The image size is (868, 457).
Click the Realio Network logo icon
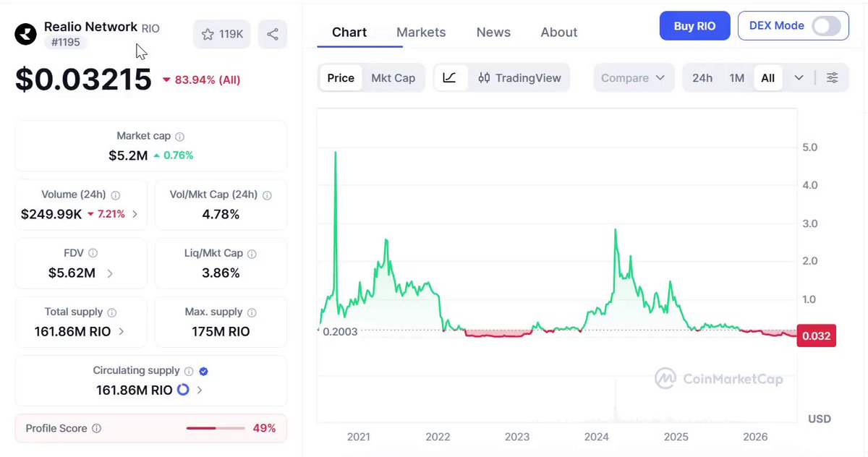26,35
